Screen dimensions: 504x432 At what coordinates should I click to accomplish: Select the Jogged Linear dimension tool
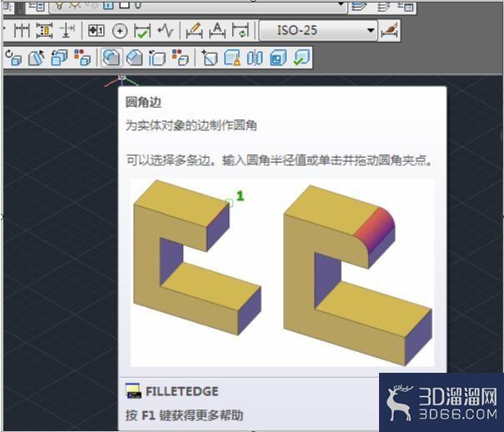[x=165, y=31]
